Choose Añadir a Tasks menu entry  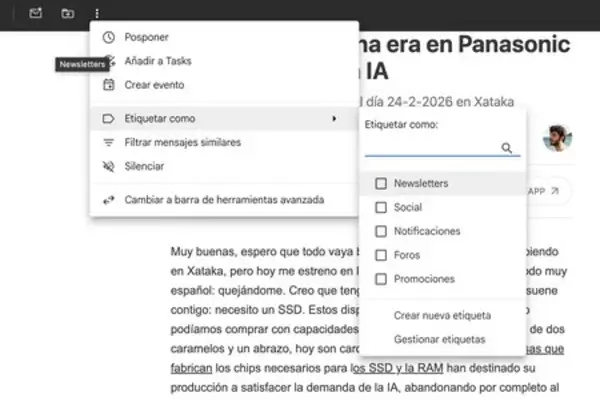(224, 61)
